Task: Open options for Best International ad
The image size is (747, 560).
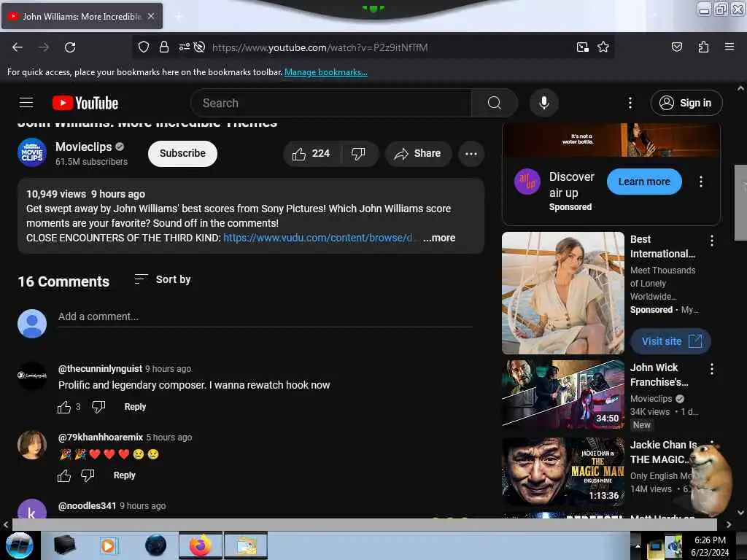Action: pos(712,241)
